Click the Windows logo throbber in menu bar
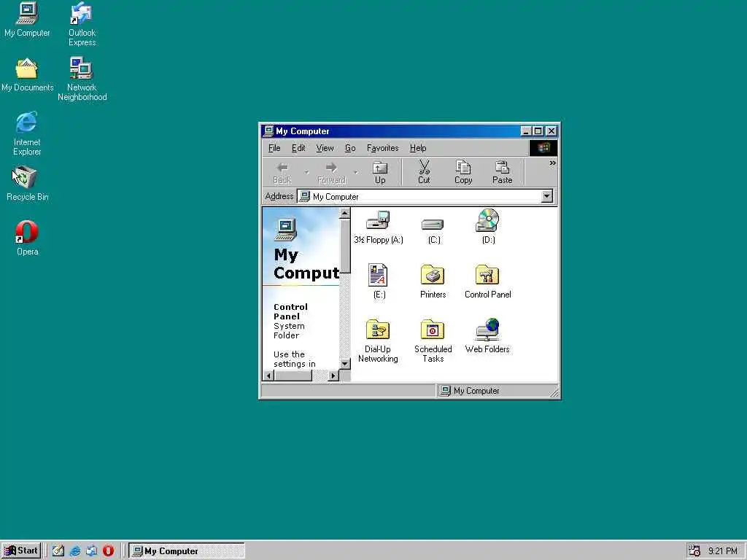This screenshot has width=747, height=560. [543, 148]
